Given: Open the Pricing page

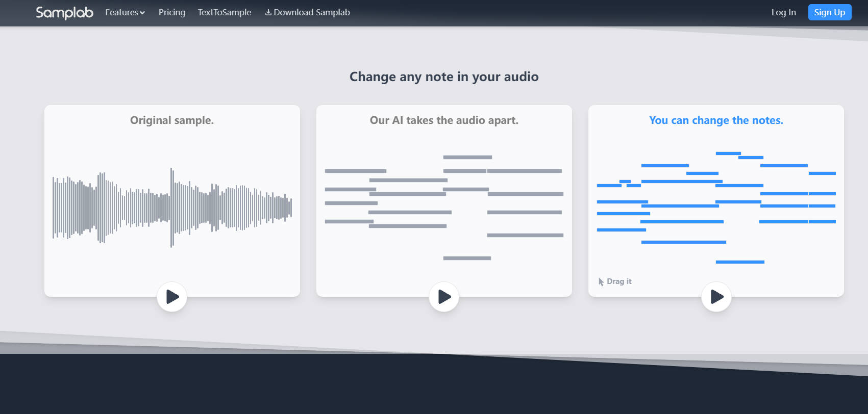Looking at the screenshot, I should pos(172,12).
